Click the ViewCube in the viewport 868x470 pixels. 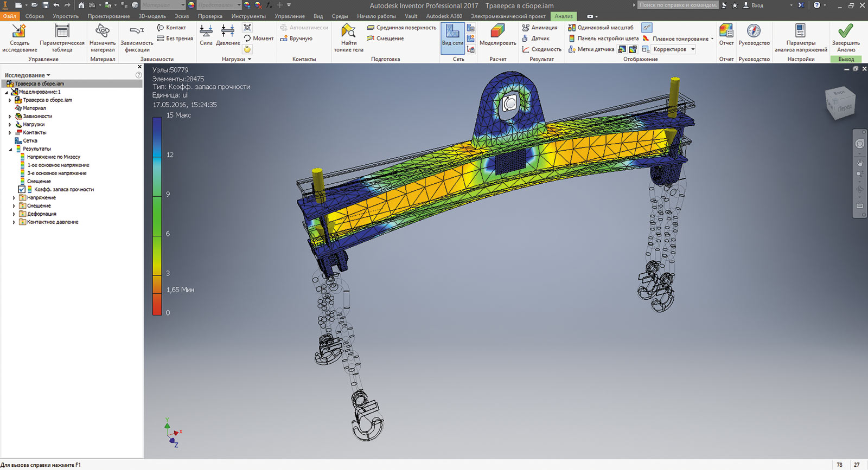click(x=840, y=104)
